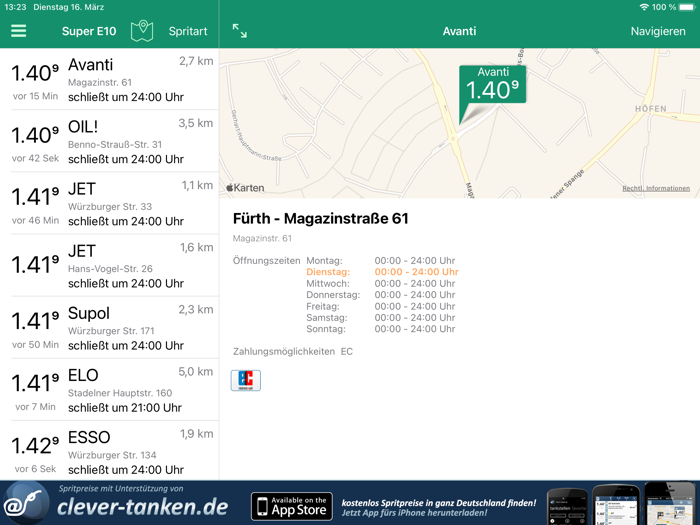Screen dimensions: 700x525
Task: Tap ELO closing time 21:00 Uhr
Action: (x=125, y=408)
